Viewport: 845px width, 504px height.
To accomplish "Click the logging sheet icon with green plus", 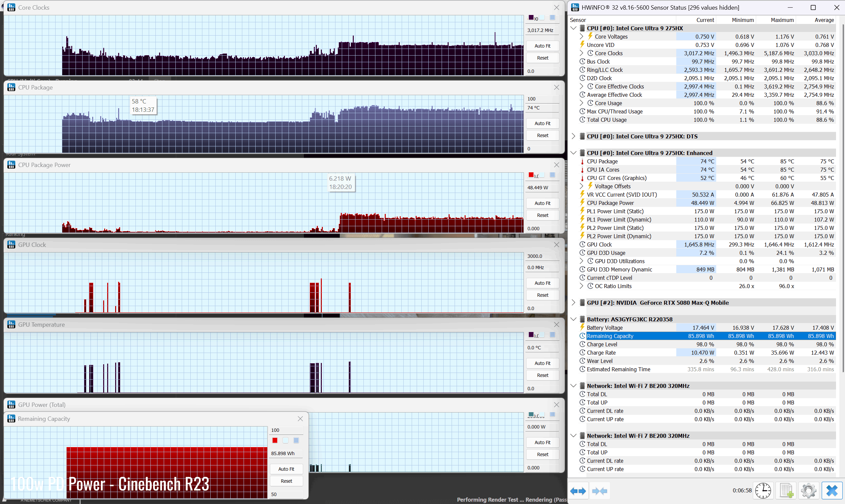I will [786, 491].
